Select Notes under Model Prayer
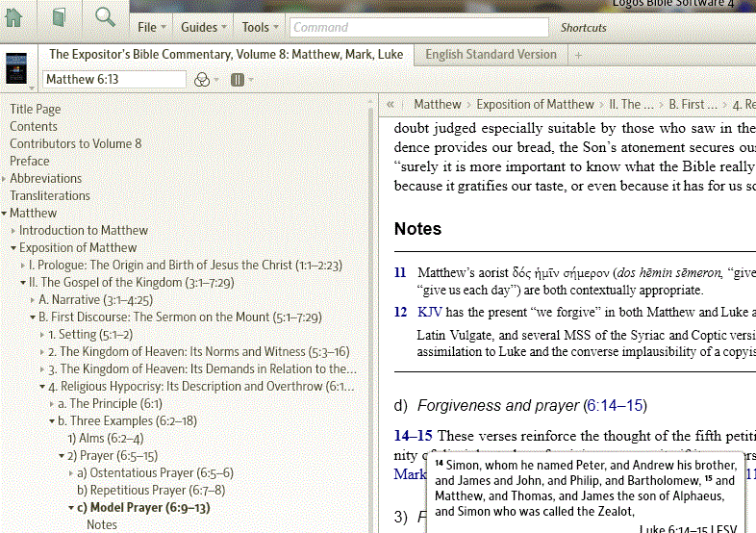Image resolution: width=756 pixels, height=533 pixels. [x=102, y=524]
